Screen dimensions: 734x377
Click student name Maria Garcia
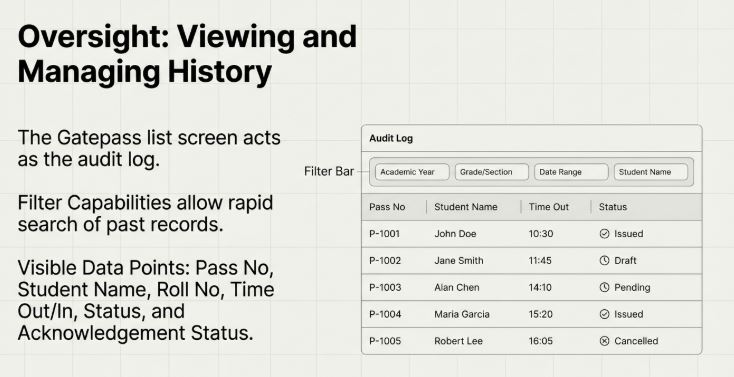[462, 314]
